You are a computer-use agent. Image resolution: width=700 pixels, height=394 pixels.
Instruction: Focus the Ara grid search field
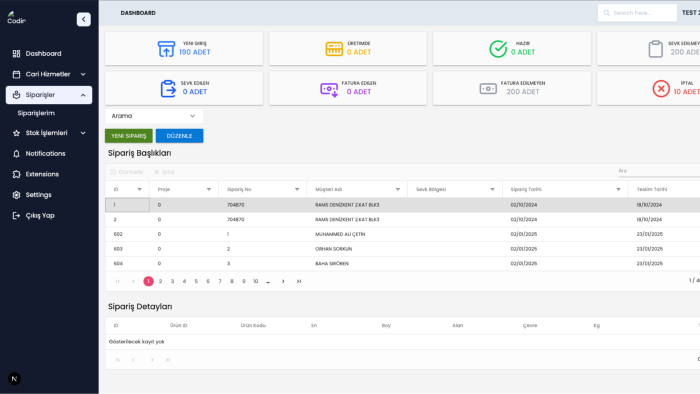coord(658,171)
